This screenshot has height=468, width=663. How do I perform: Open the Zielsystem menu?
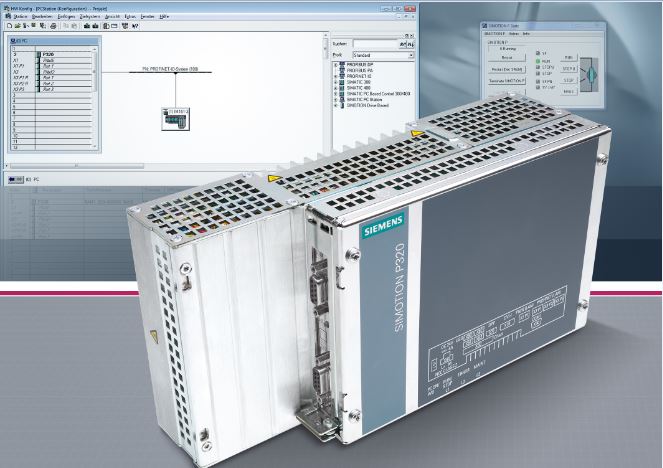pyautogui.click(x=90, y=16)
